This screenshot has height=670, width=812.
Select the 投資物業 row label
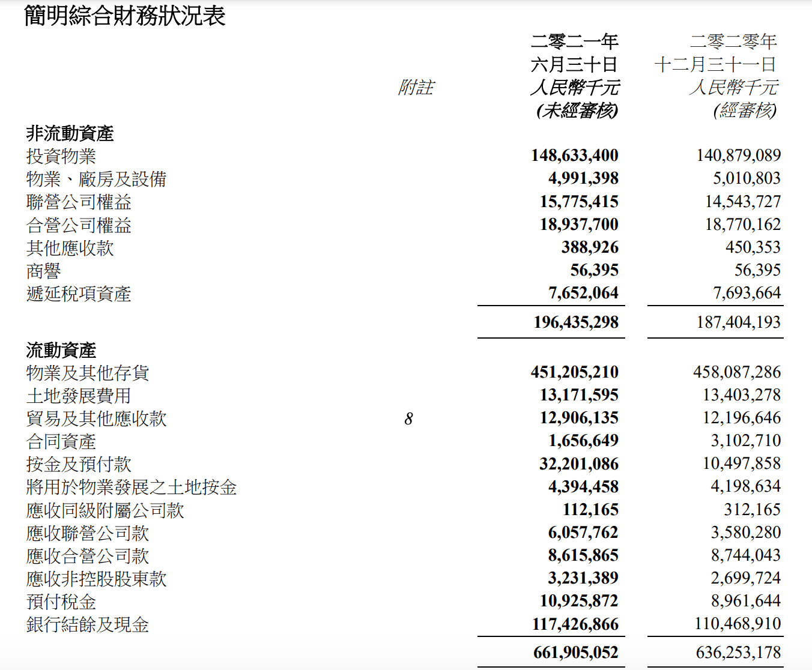(x=61, y=156)
